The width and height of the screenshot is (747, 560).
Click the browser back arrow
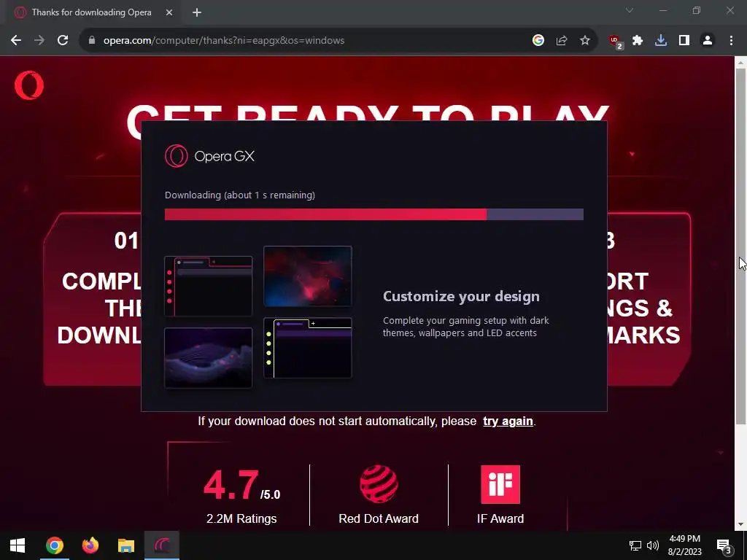[16, 41]
